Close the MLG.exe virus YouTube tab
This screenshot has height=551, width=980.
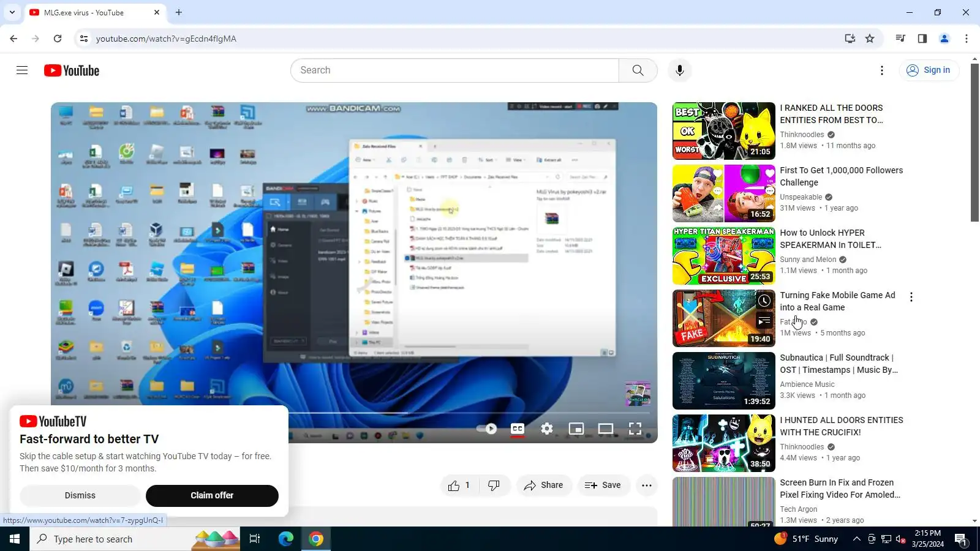point(157,12)
